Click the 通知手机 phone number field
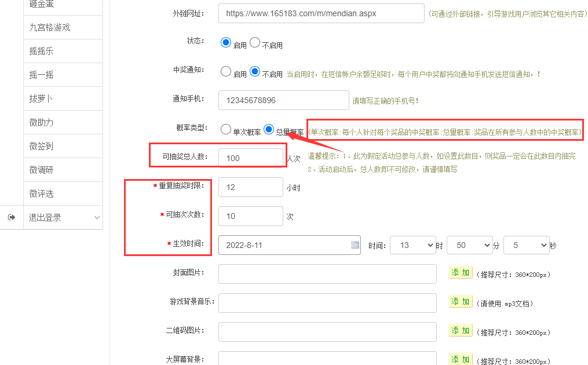Image resolution: width=588 pixels, height=365 pixels. pyautogui.click(x=283, y=100)
